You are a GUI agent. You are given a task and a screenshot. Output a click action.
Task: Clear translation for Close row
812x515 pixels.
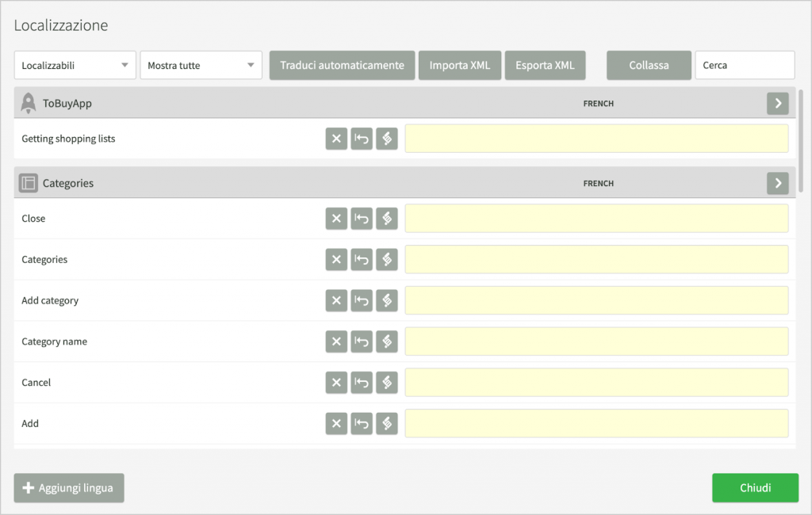tap(336, 219)
